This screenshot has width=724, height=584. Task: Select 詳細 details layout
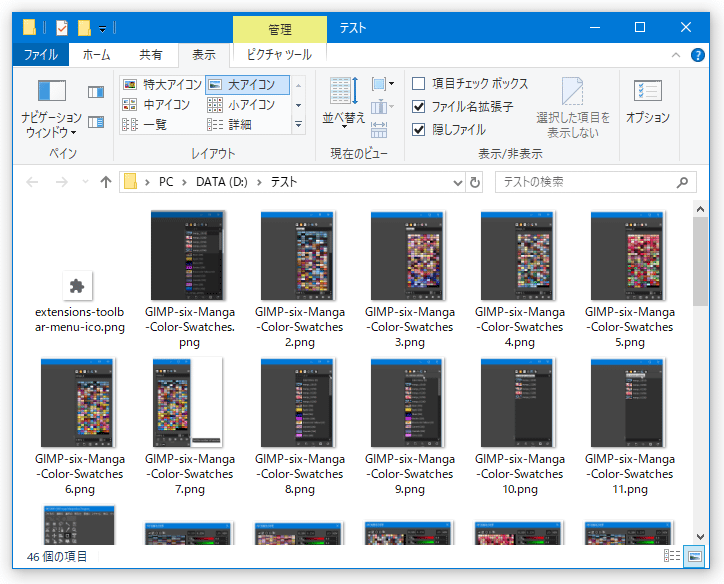point(229,125)
